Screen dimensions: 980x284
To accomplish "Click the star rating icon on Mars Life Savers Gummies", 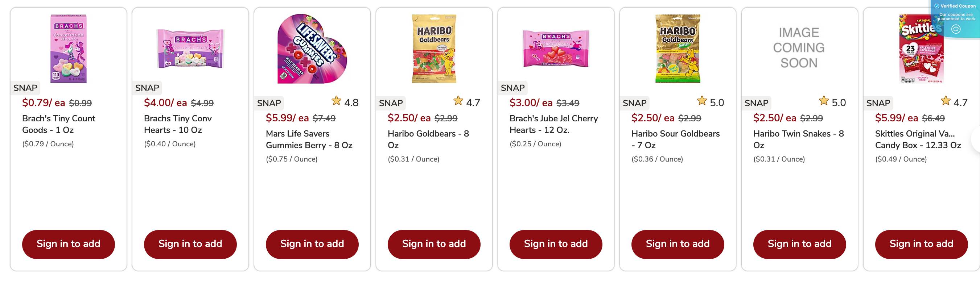I will point(337,102).
